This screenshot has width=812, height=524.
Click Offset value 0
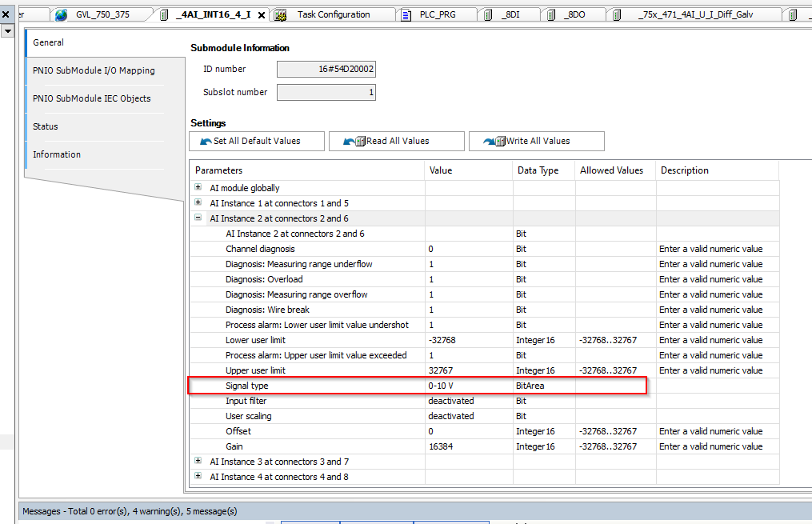(469, 431)
